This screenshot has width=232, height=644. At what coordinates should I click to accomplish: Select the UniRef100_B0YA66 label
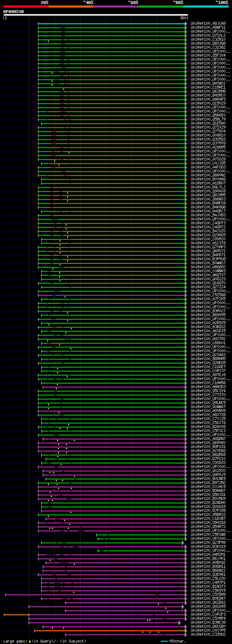(208, 179)
